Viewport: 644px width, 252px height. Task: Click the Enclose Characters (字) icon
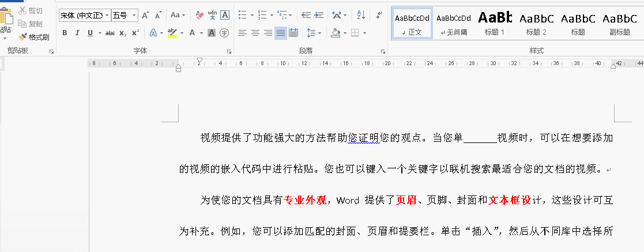coord(224,33)
